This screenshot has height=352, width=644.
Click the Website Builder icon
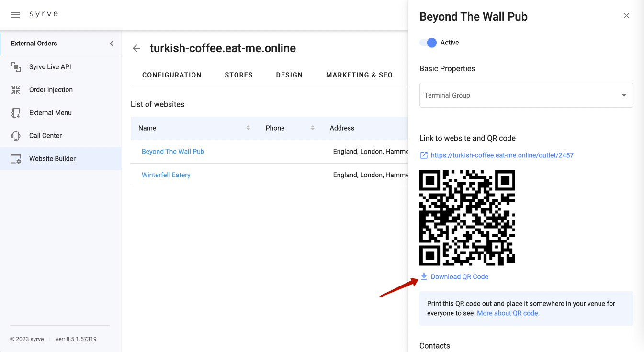point(16,159)
